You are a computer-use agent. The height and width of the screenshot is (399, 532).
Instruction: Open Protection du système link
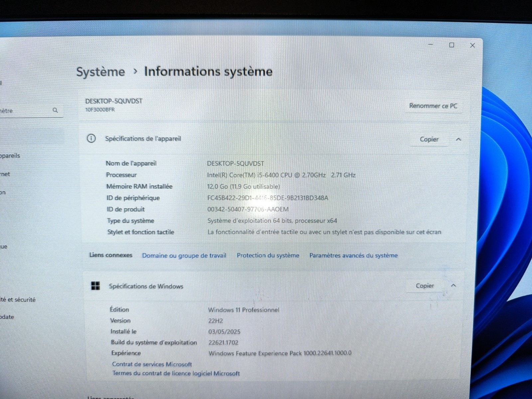pyautogui.click(x=268, y=255)
